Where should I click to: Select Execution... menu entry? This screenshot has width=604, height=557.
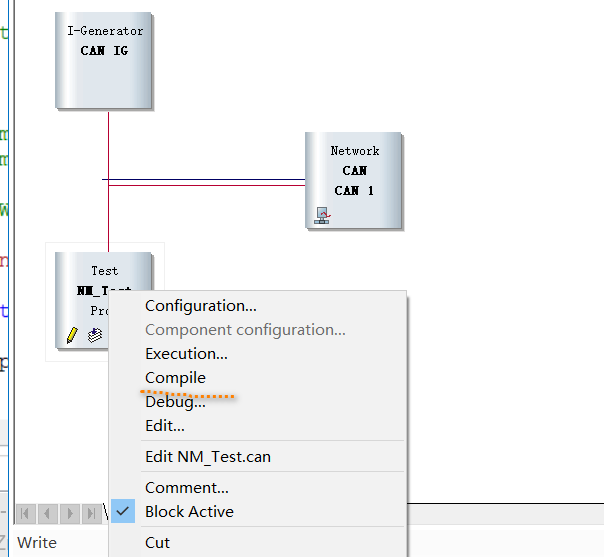pyautogui.click(x=257, y=354)
